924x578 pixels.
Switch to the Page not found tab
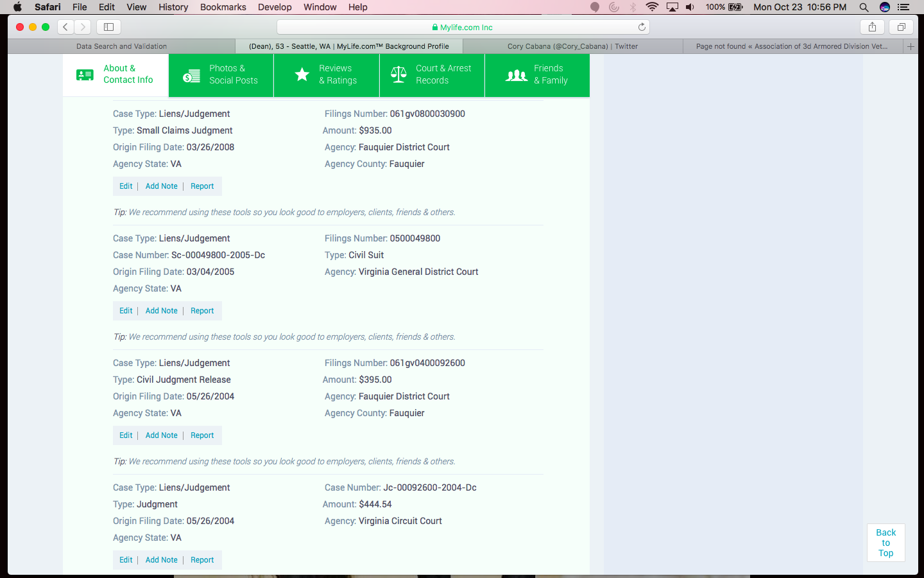(x=792, y=46)
